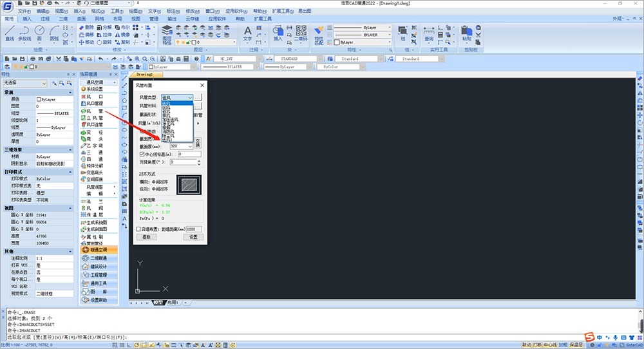Open the 风管类型 dropdown

pos(189,97)
